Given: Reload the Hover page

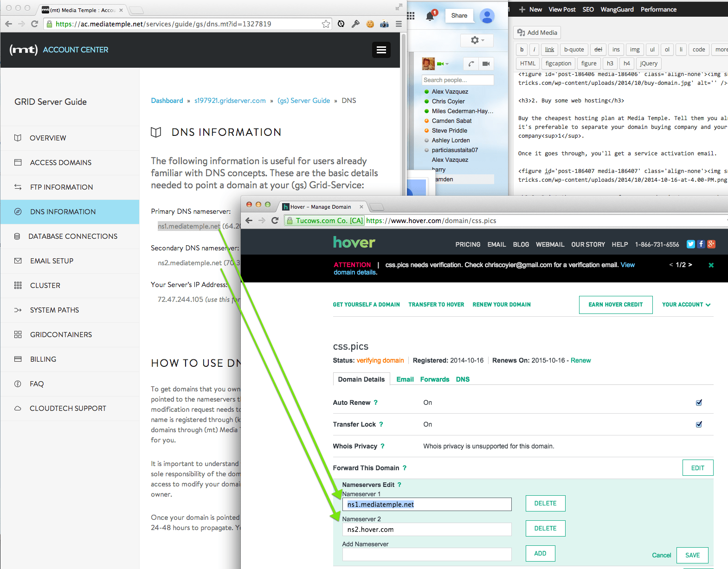Looking at the screenshot, I should (275, 220).
